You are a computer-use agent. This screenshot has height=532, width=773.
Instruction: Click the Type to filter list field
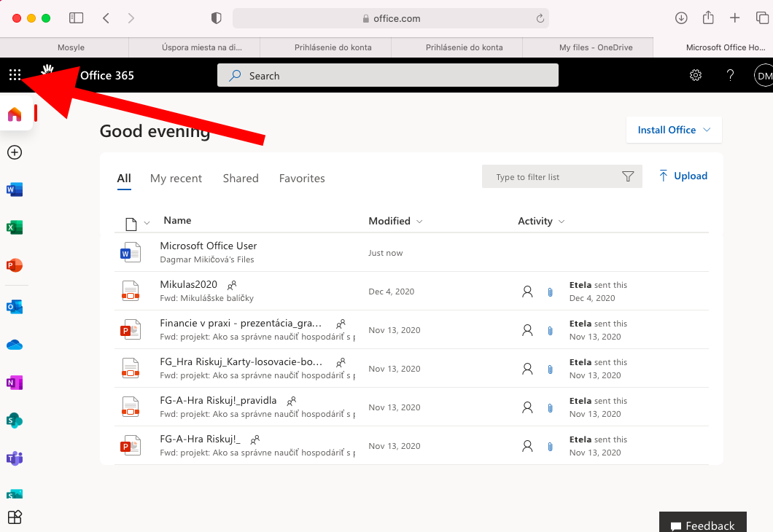tap(554, 177)
